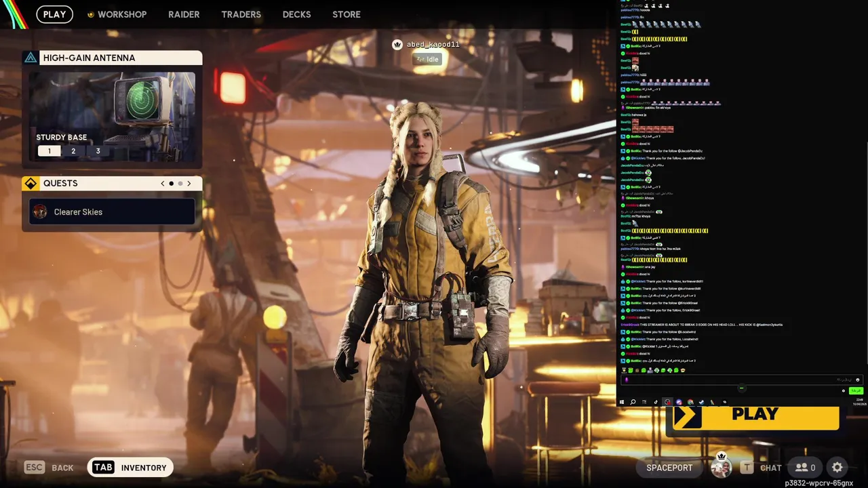
Task: Open the Chrome taskbar icon
Action: pyautogui.click(x=690, y=402)
